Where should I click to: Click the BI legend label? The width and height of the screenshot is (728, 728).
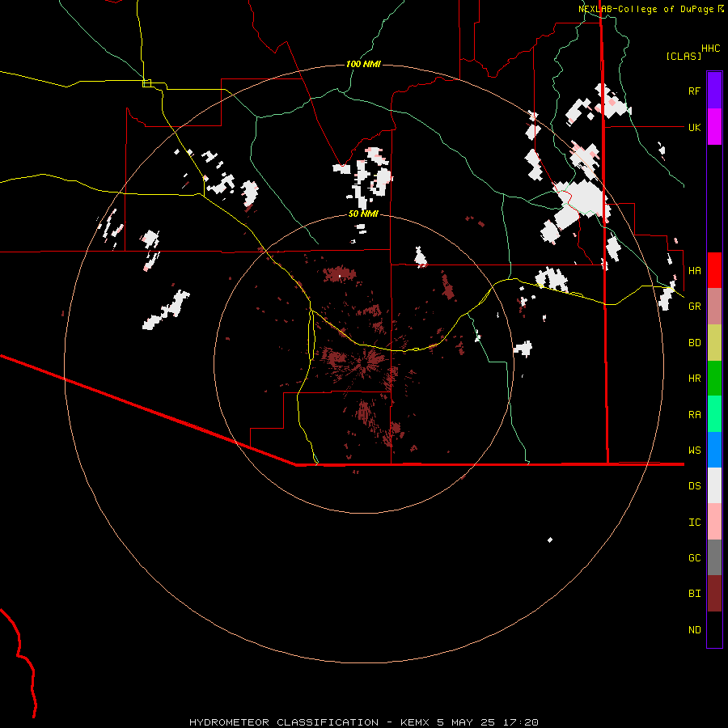694,594
